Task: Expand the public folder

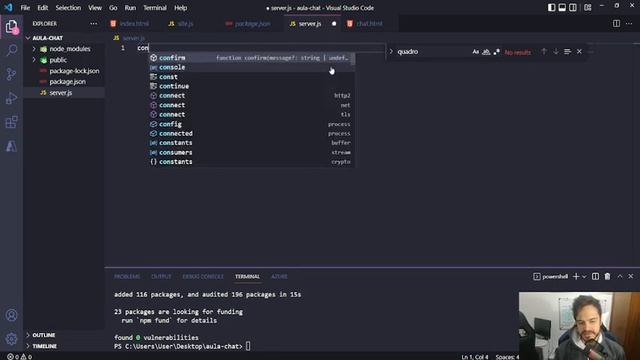Action: tap(64, 60)
